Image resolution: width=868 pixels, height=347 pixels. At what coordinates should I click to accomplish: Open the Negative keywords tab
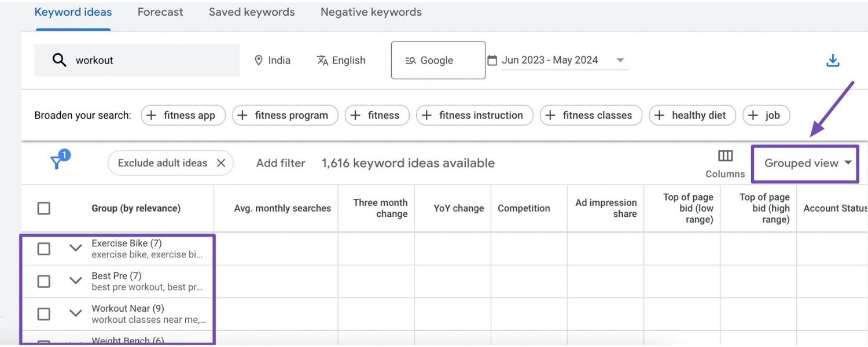pos(370,12)
